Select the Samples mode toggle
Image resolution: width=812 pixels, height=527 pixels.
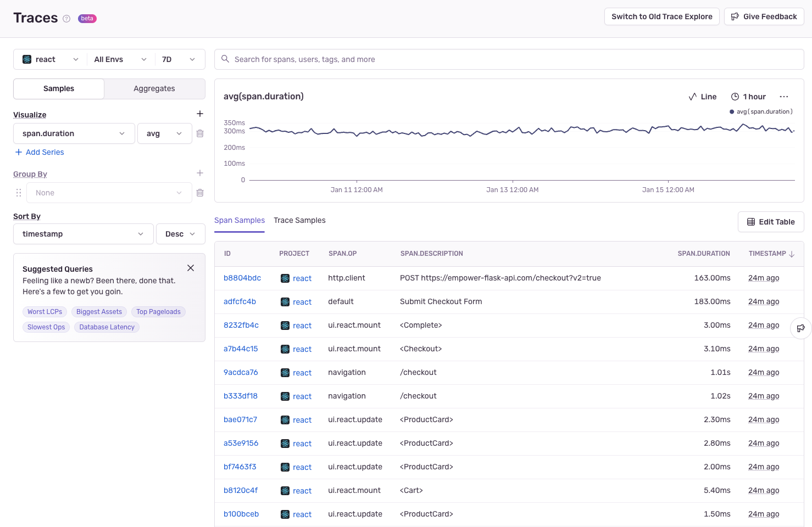click(x=59, y=88)
